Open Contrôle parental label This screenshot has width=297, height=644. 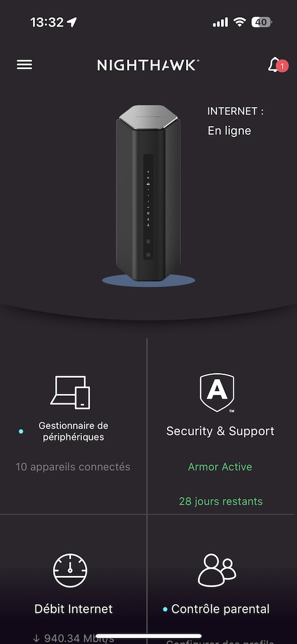click(220, 609)
